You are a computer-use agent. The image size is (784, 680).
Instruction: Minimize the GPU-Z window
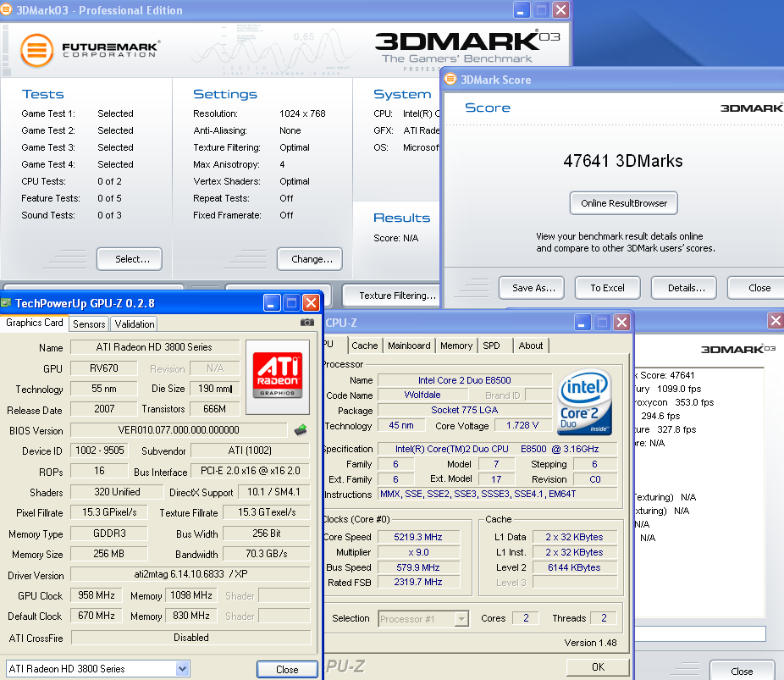click(272, 303)
